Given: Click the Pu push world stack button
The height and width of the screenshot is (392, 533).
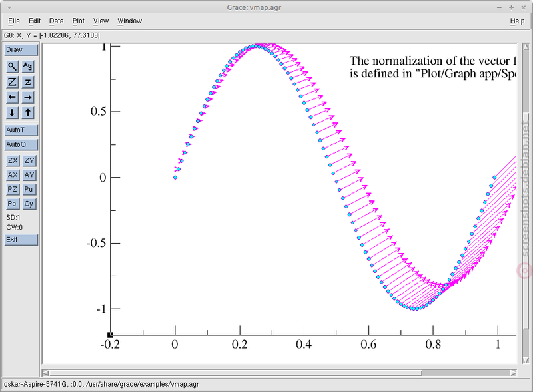Looking at the screenshot, I should point(29,189).
